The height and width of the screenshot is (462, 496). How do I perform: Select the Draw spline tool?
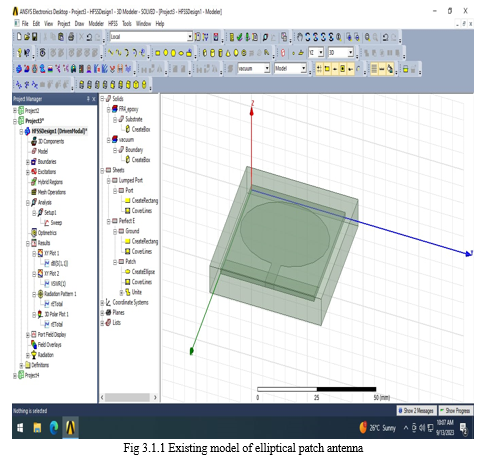[118, 52]
